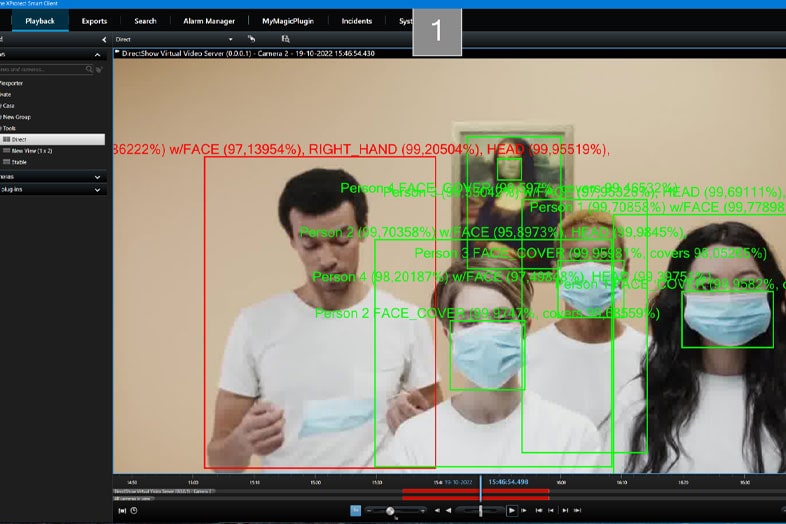Click the Stable view layout icon

point(7,162)
